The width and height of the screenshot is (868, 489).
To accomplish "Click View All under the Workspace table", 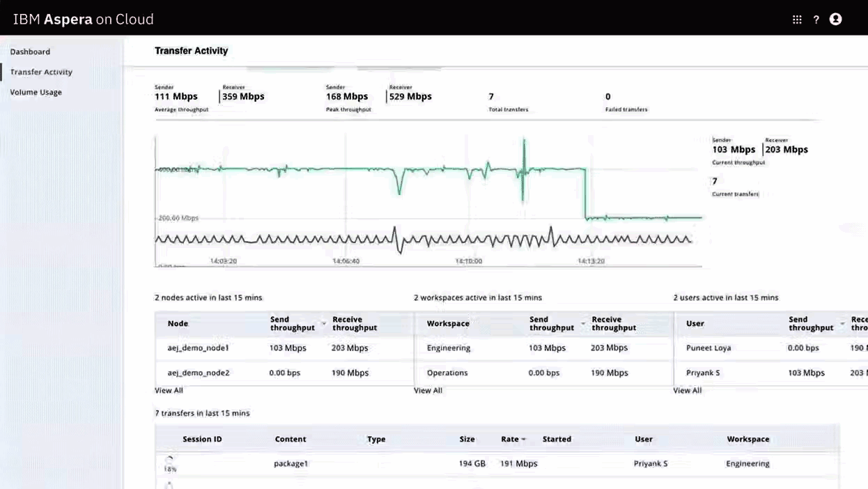I will pos(428,391).
